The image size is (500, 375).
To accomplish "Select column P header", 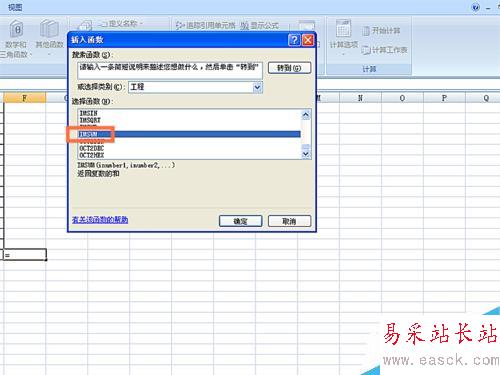I will pyautogui.click(x=444, y=98).
